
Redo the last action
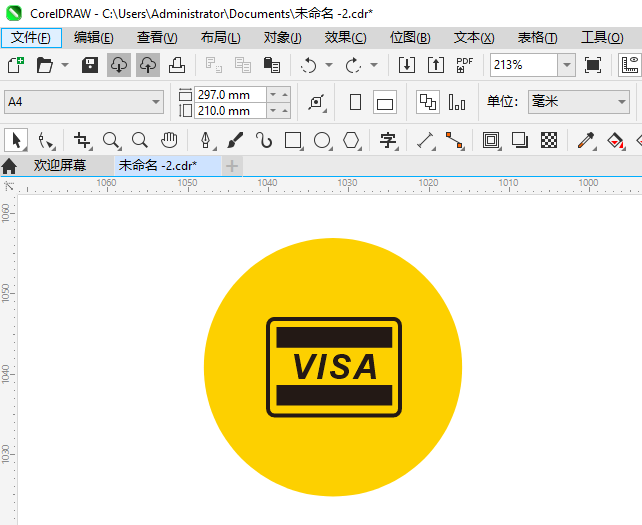point(353,65)
